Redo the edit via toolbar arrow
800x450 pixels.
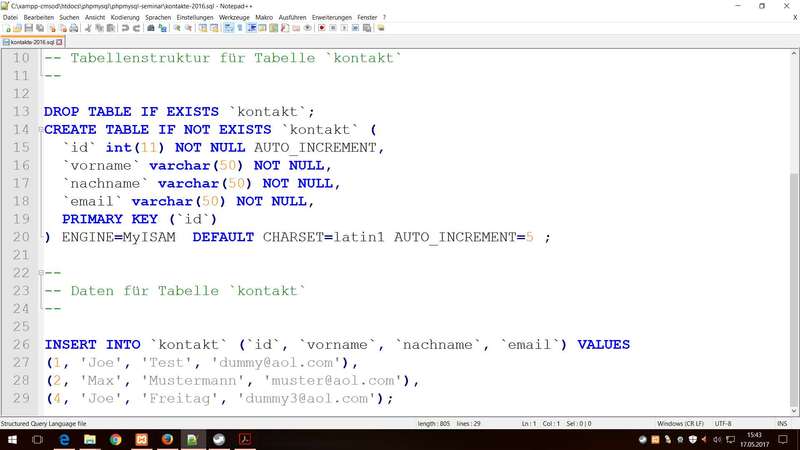point(137,28)
